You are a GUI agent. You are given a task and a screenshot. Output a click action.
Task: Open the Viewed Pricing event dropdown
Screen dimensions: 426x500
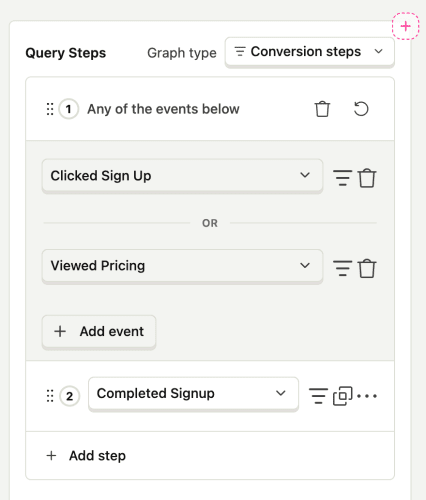click(182, 266)
